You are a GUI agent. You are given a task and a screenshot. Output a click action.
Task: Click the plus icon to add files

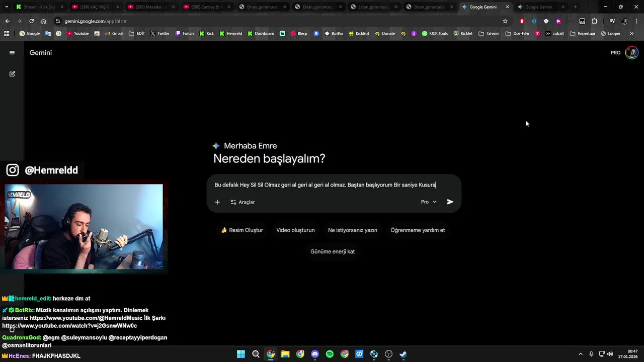[x=217, y=202]
